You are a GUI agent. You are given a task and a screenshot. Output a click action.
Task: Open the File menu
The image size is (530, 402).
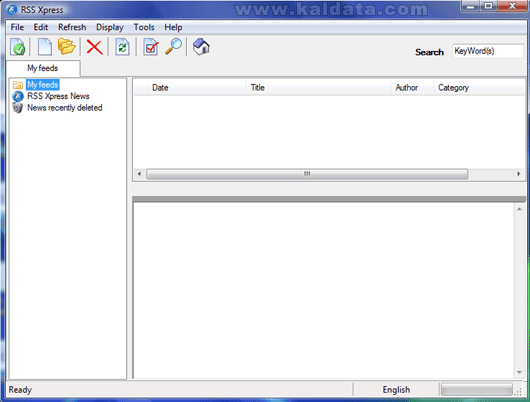pos(17,27)
